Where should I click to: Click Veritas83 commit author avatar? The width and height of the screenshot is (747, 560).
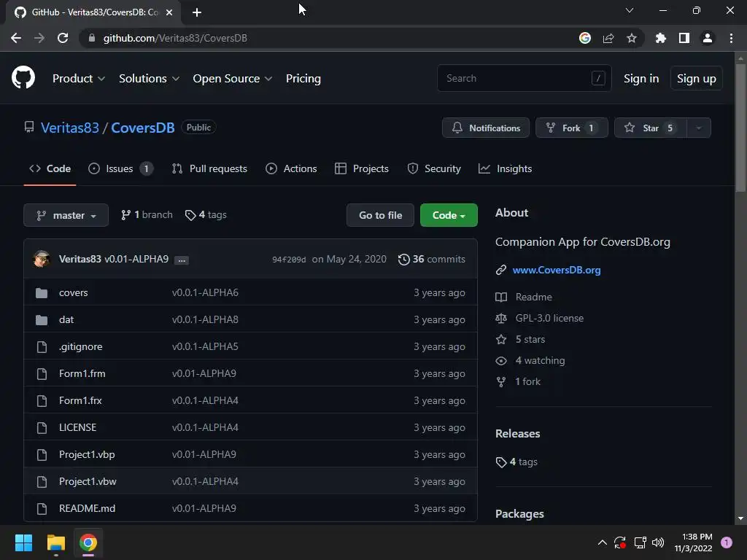click(x=42, y=259)
